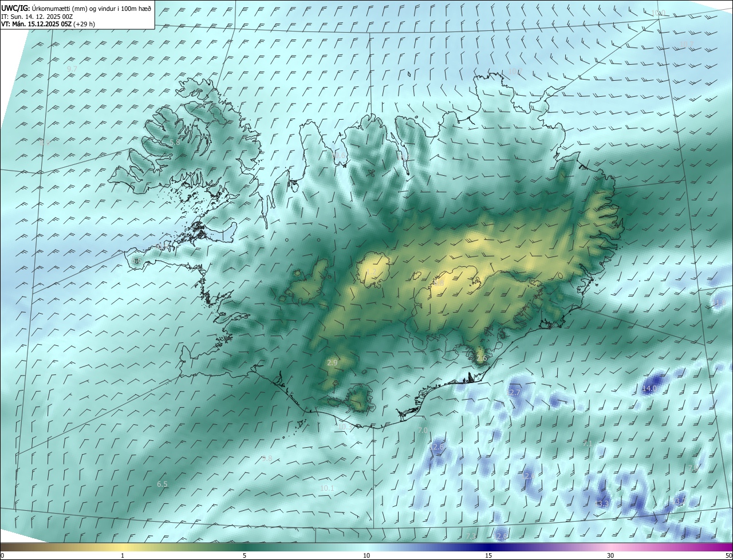Click the 9.7 value in the northwest corner
The height and width of the screenshot is (560, 733).
click(x=72, y=69)
